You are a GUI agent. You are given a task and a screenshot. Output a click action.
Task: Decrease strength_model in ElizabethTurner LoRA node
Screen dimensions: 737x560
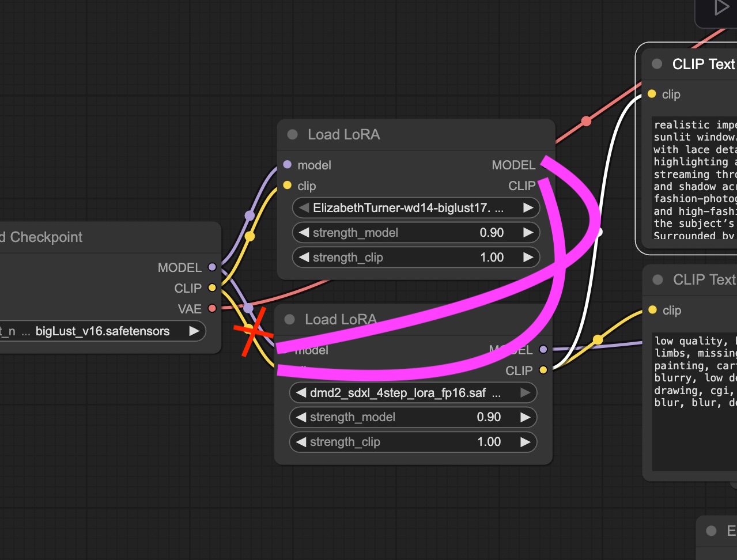(304, 233)
